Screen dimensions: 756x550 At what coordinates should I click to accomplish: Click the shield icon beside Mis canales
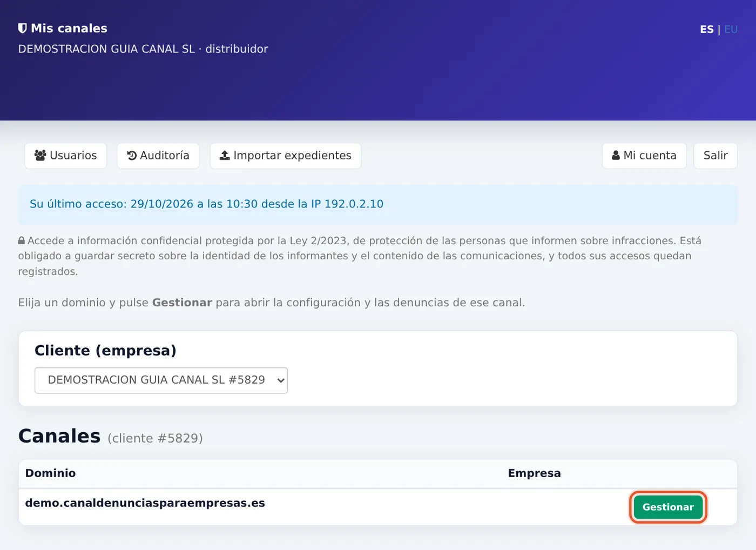[x=22, y=28]
